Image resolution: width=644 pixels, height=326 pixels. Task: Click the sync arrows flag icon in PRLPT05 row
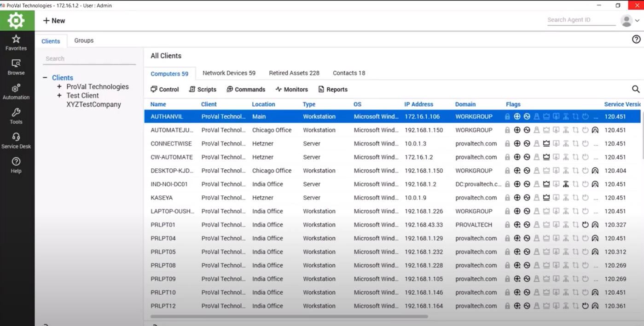pos(575,252)
